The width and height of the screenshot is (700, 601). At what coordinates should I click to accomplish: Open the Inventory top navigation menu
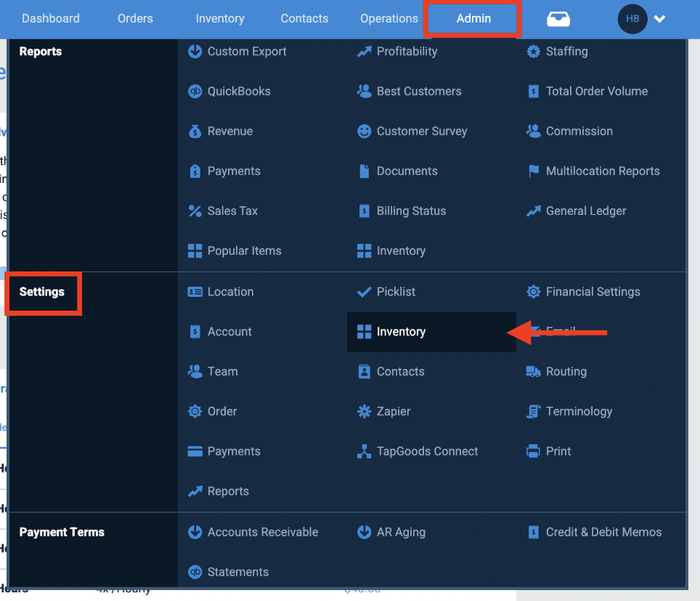(x=220, y=19)
